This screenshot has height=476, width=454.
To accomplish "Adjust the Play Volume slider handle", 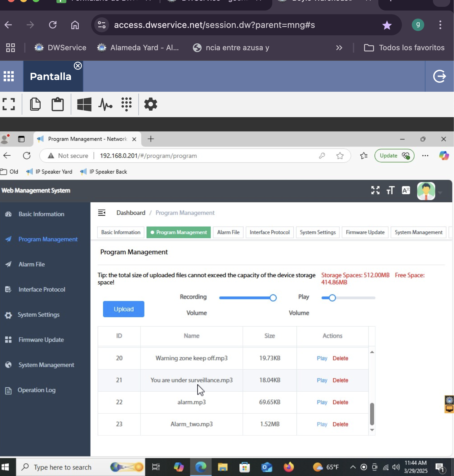I will coord(332,298).
